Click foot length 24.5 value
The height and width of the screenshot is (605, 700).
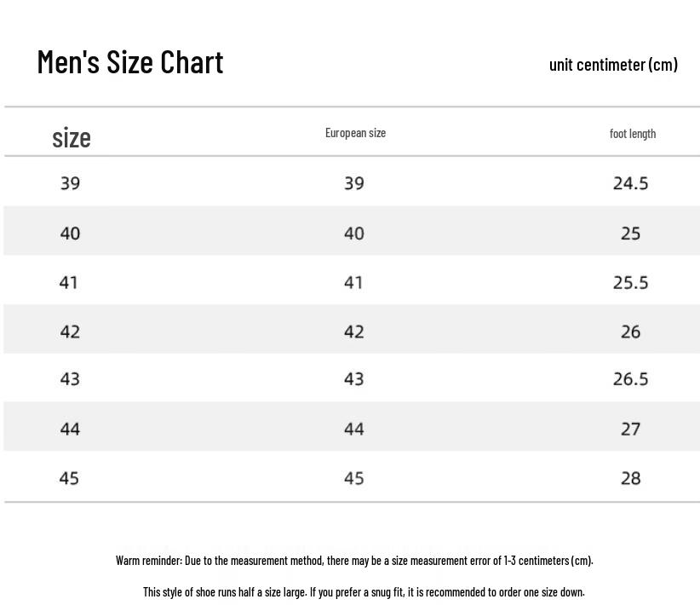coord(630,183)
